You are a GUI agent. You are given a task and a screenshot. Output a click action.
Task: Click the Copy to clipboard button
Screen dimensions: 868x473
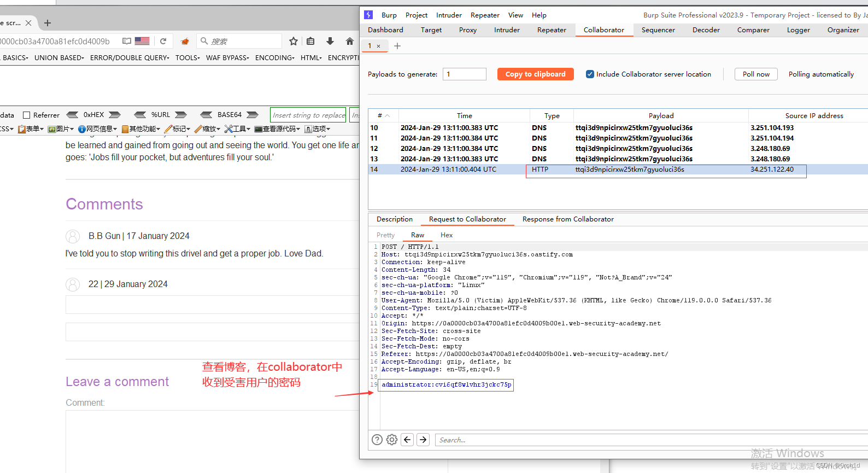point(536,74)
